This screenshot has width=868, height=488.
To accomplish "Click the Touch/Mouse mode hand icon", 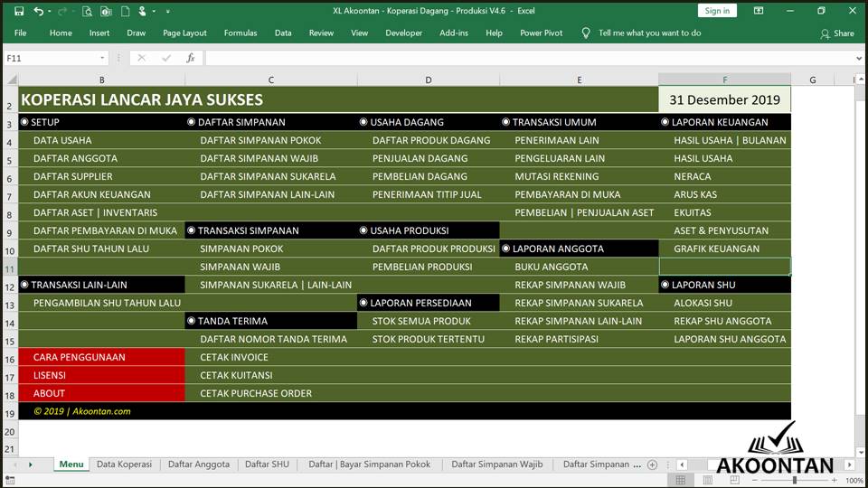I will point(143,11).
